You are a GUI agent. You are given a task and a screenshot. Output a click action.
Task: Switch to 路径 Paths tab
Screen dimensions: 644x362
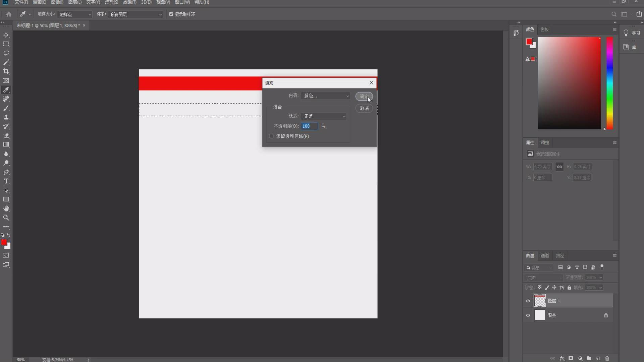[x=560, y=255]
